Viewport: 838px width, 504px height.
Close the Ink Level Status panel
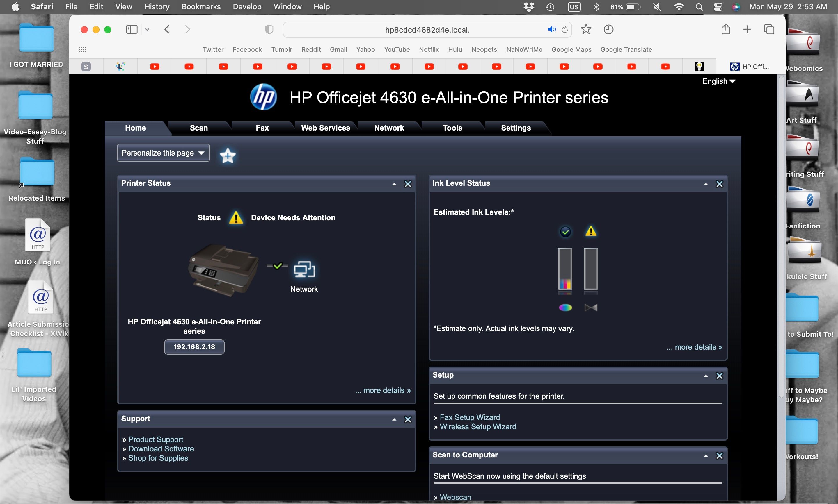tap(719, 184)
